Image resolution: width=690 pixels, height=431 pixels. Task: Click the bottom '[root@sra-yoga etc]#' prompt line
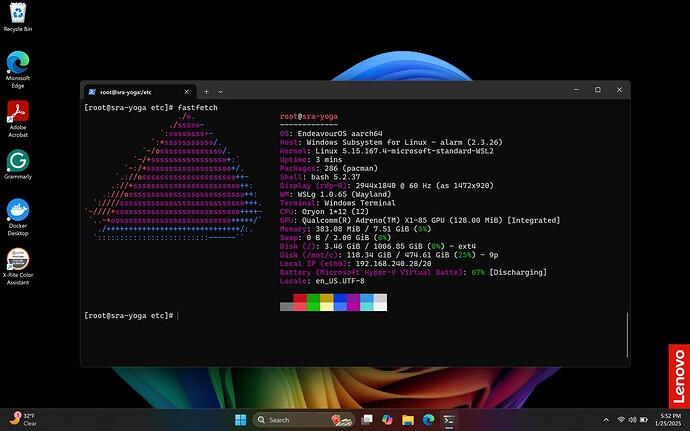pos(128,315)
